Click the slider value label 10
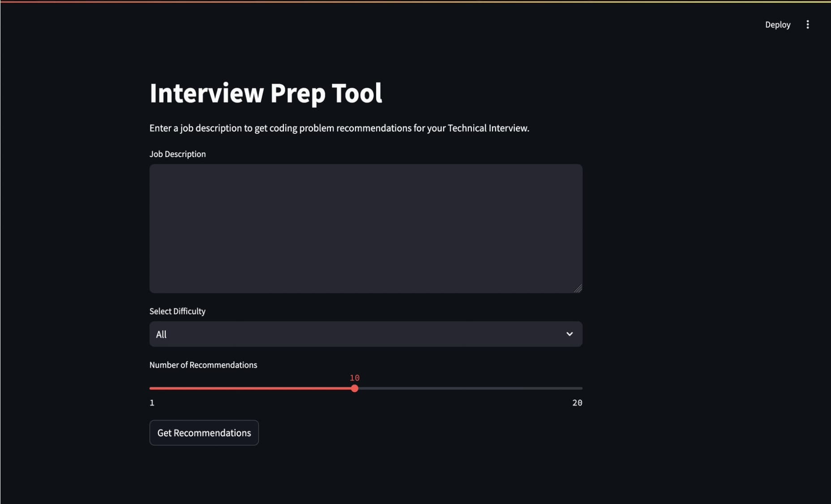831x504 pixels. click(355, 378)
